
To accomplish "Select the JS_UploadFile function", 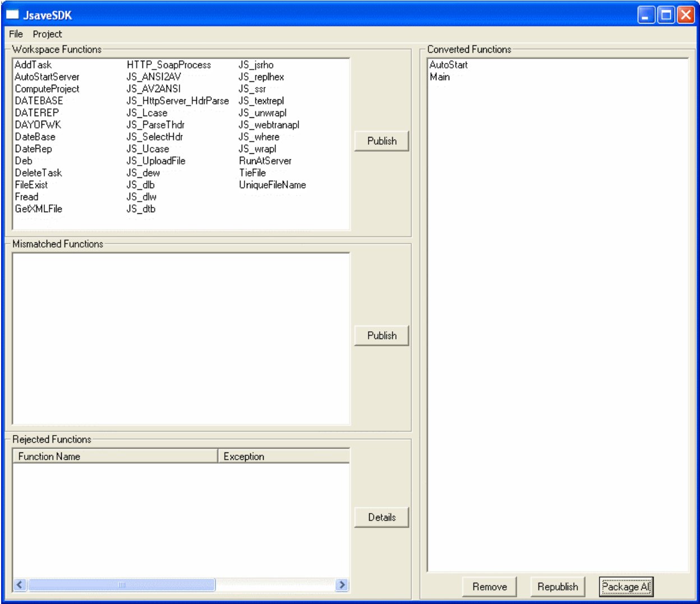I will pos(156,161).
